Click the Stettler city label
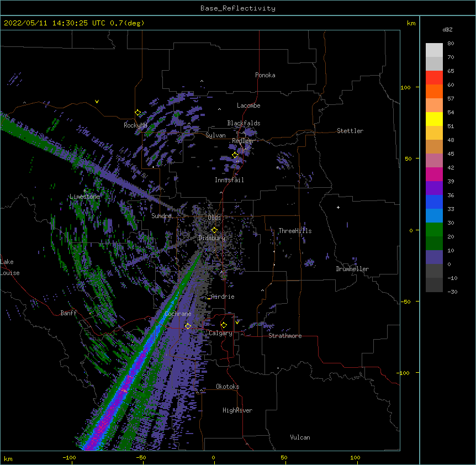This screenshot has width=476, height=465. point(350,131)
